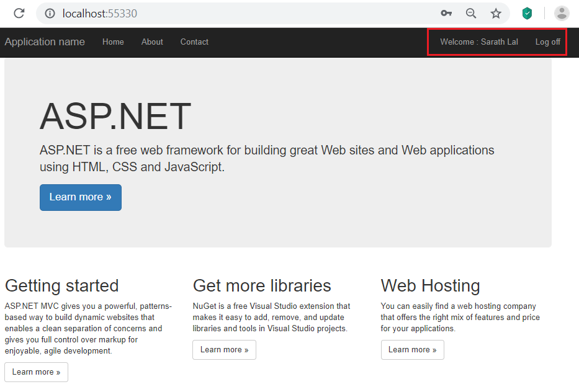Click the green shield extension icon
The width and height of the screenshot is (579, 392).
[527, 13]
